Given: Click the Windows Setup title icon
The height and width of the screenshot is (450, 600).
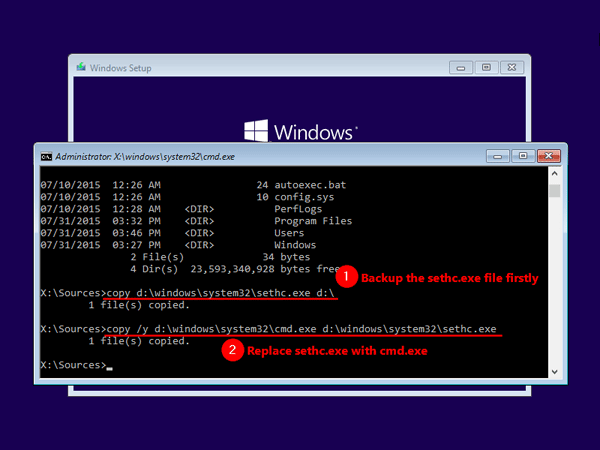Looking at the screenshot, I should coord(81,67).
